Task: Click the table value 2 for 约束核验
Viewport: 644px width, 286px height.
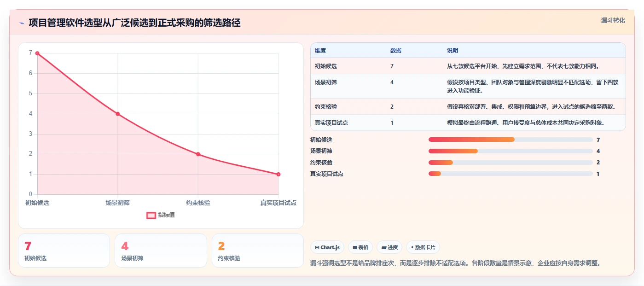Action: [x=392, y=107]
